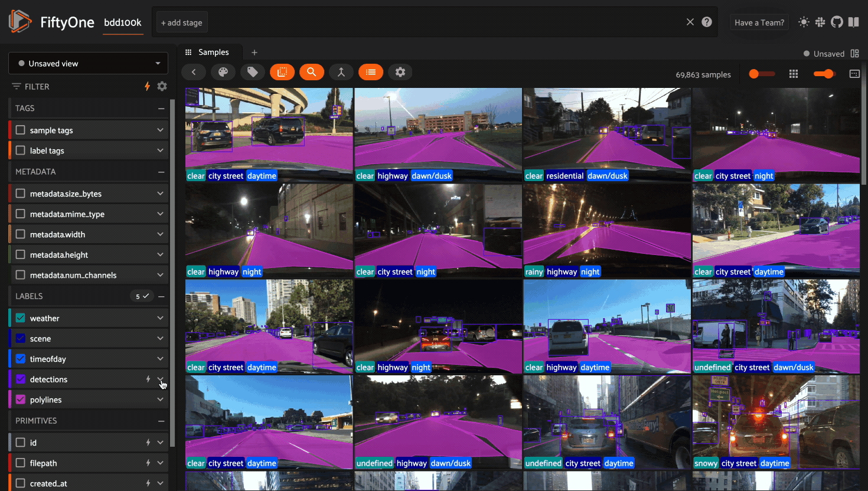Open the display options gear icon
This screenshot has height=491, width=868.
pos(400,72)
